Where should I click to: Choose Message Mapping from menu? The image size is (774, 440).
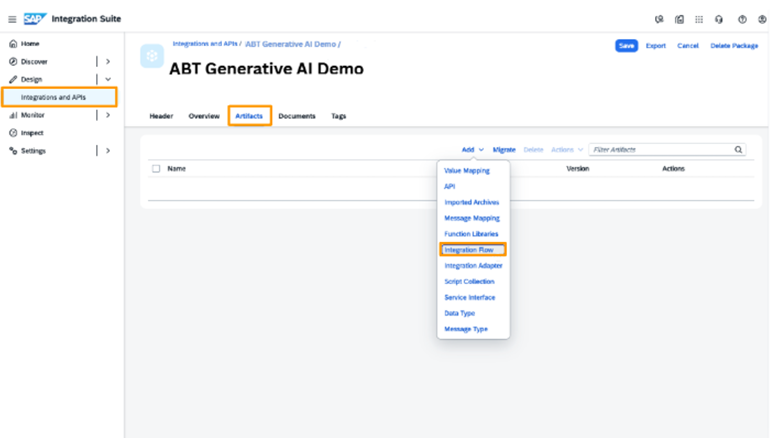pos(472,218)
